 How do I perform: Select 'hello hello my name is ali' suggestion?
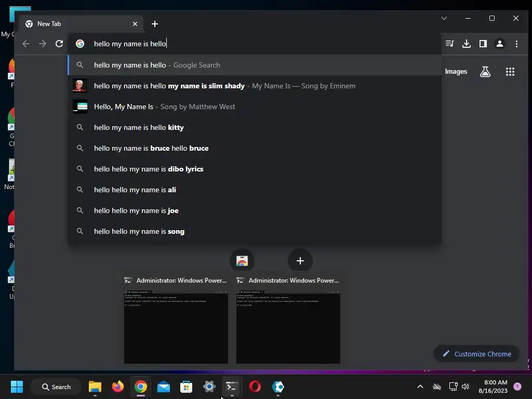255,190
